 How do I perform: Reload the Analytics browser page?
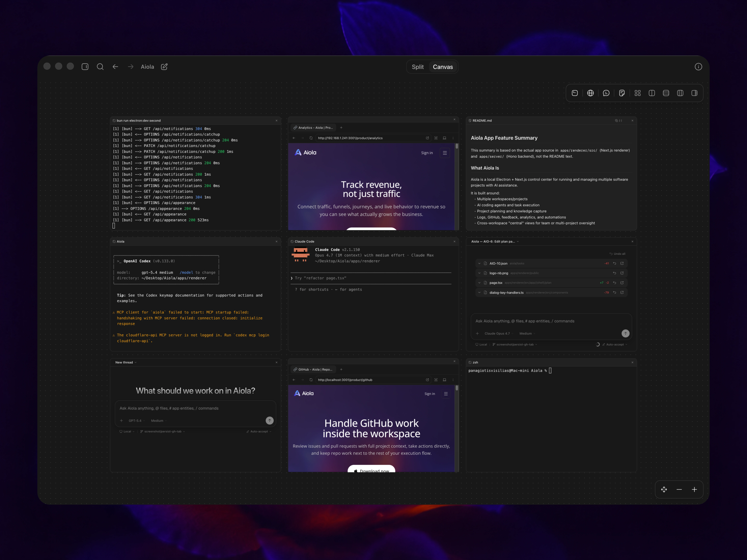311,138
